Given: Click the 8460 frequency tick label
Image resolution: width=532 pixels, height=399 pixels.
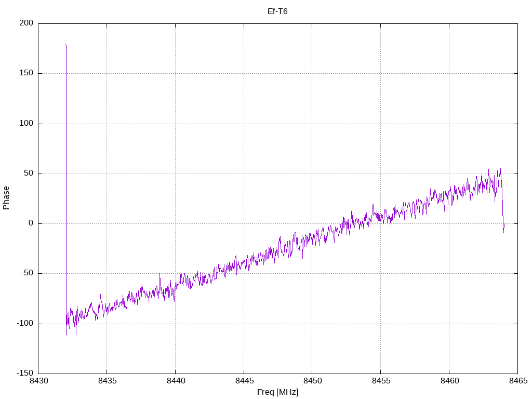Looking at the screenshot, I should pyautogui.click(x=449, y=382).
